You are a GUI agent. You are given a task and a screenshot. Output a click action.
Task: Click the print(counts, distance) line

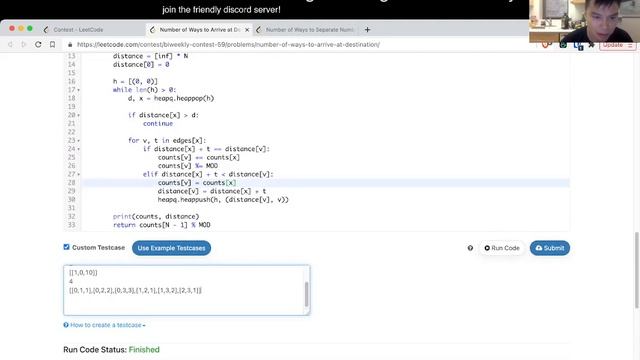tap(156, 216)
